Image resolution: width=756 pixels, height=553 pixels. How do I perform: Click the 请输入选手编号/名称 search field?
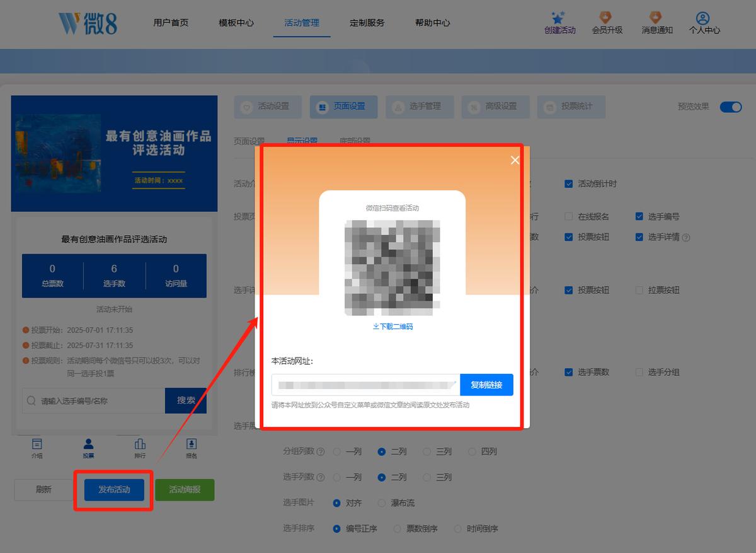point(93,400)
